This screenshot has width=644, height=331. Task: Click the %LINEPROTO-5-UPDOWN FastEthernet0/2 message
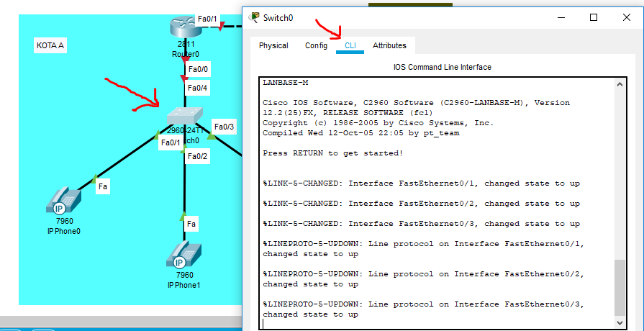424,279
